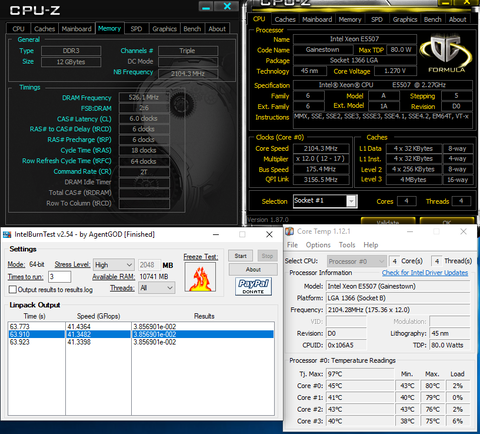Click the IntelBurnTest Stop button
This screenshot has height=434, width=480.
click(267, 256)
